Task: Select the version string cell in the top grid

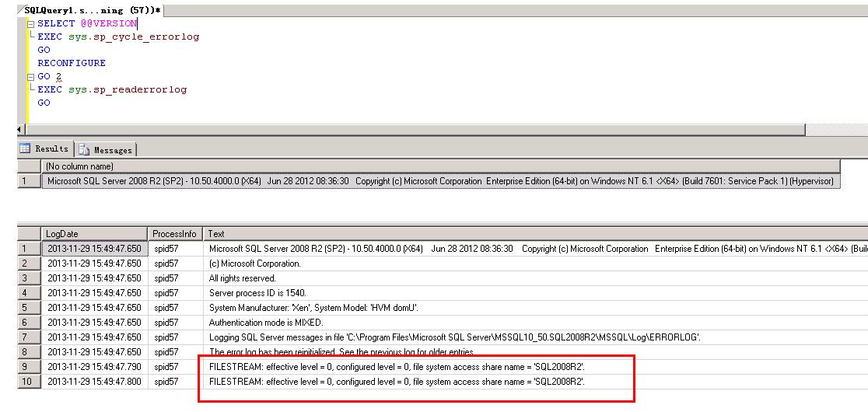Action: [x=441, y=181]
